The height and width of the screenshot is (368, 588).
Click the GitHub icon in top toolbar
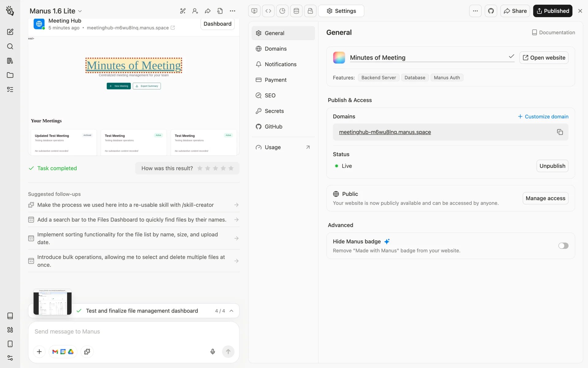(491, 11)
